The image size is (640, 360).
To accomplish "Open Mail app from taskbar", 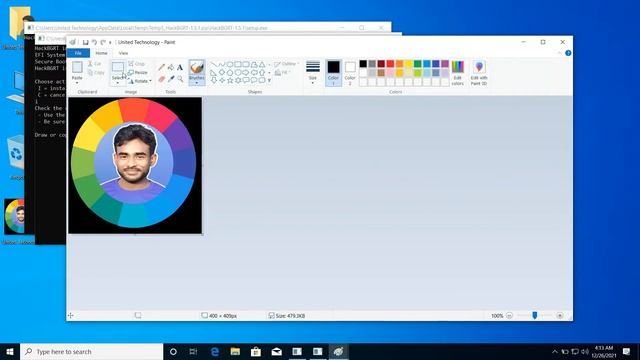I will [276, 351].
